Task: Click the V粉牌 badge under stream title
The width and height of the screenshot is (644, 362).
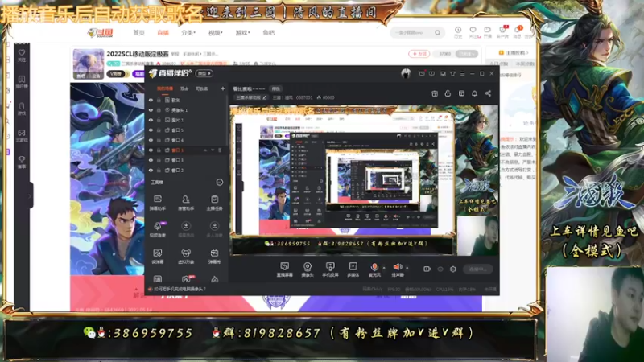Action: (x=117, y=74)
